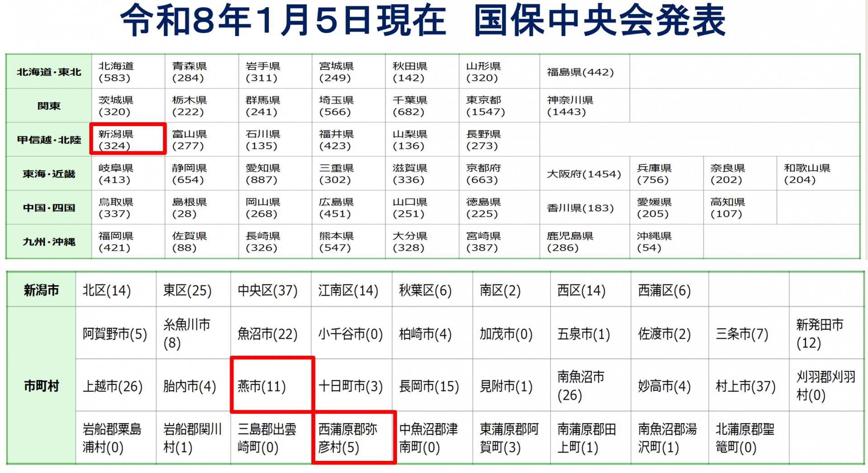Select the 燕市(11) highlighted cell

[272, 386]
